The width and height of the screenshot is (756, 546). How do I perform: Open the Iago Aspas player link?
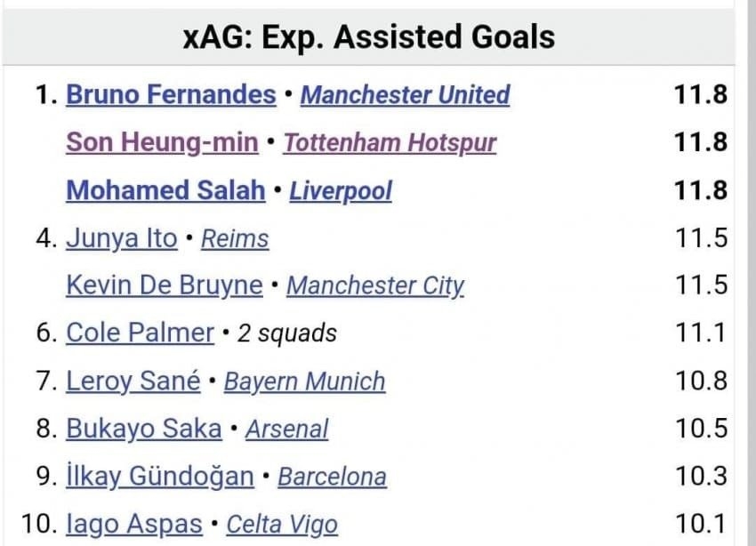pyautogui.click(x=134, y=525)
